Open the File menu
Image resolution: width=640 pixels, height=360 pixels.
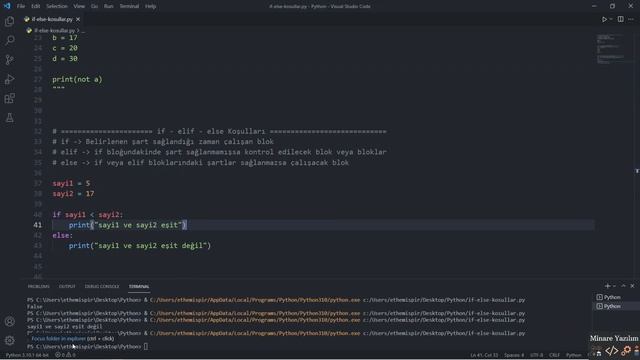point(21,6)
